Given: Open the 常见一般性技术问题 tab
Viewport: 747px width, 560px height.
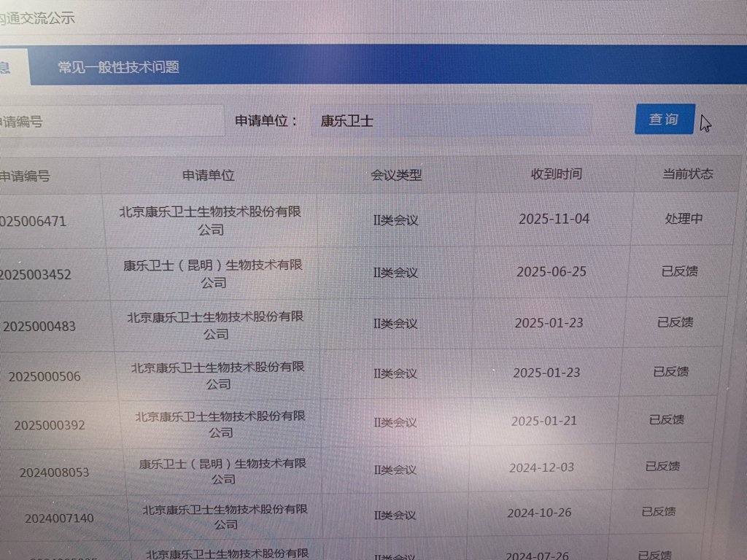Looking at the screenshot, I should pos(119,67).
